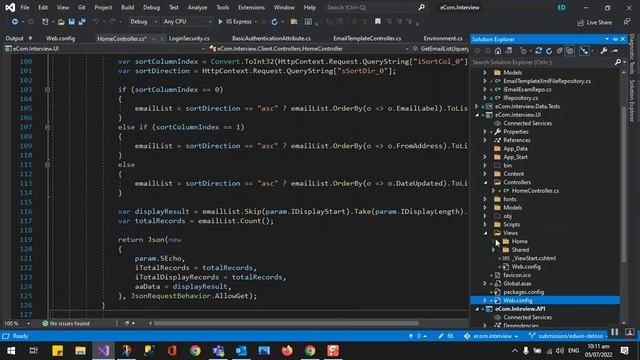Switch to the BasicAuthenticationAttribute.cs tab
The height and width of the screenshot is (360, 640).
pos(271,38)
